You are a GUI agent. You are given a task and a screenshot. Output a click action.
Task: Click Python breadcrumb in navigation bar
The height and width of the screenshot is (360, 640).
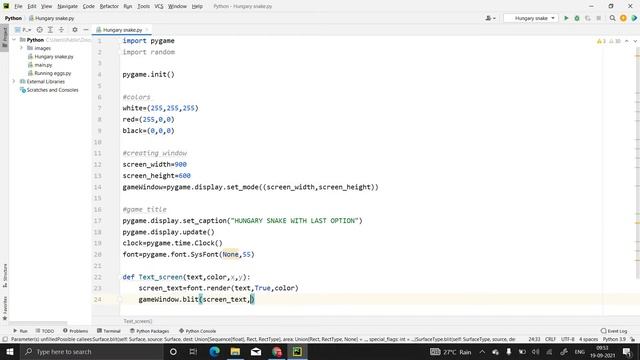click(x=13, y=18)
